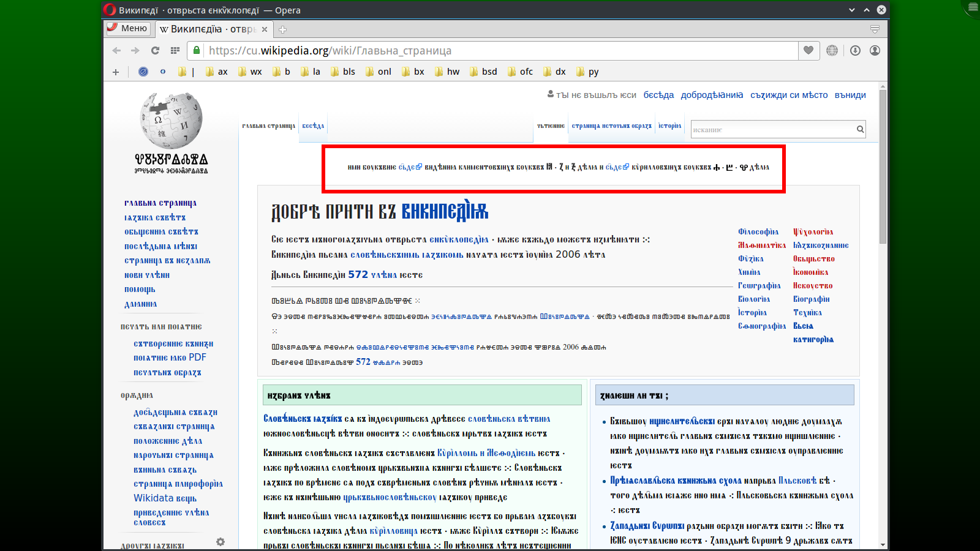The height and width of the screenshot is (551, 980).
Task: Click the heart bookmark icon in address bar
Action: (x=809, y=51)
